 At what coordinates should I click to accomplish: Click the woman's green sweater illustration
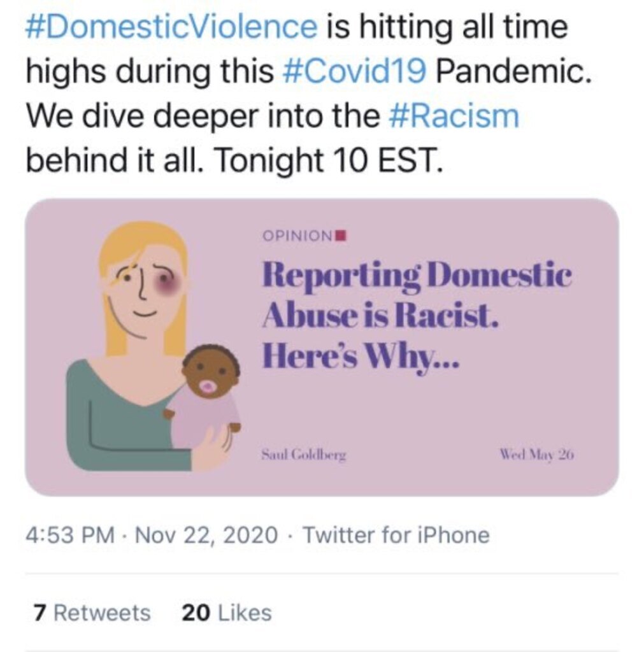(115, 420)
